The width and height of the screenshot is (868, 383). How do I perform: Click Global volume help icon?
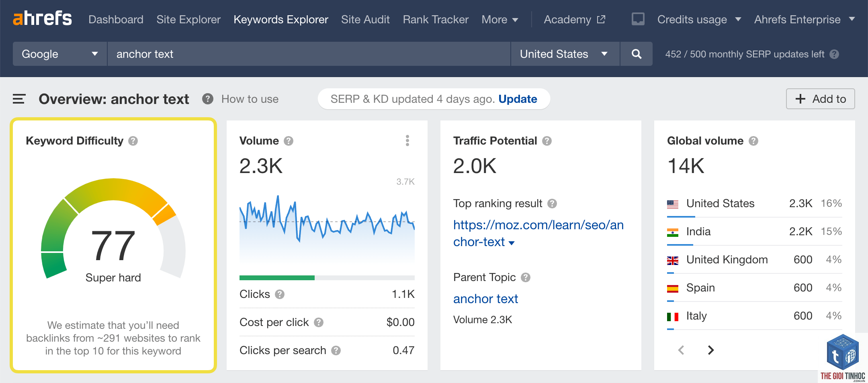click(753, 141)
